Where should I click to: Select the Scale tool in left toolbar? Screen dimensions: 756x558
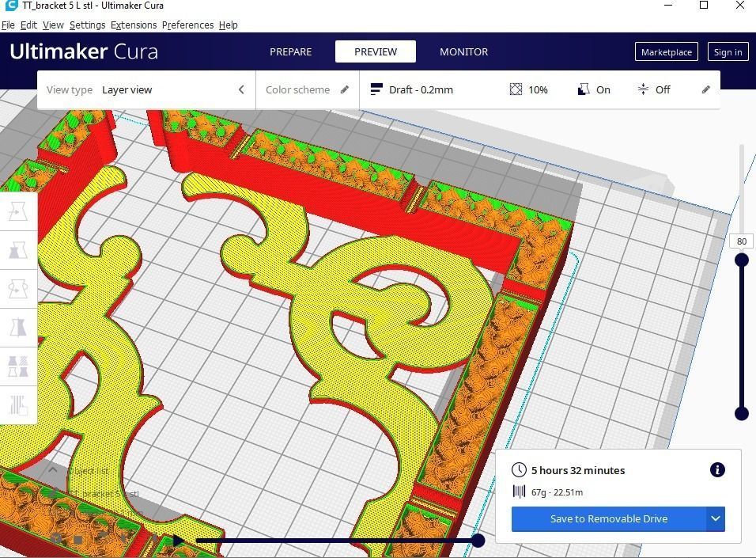18,250
